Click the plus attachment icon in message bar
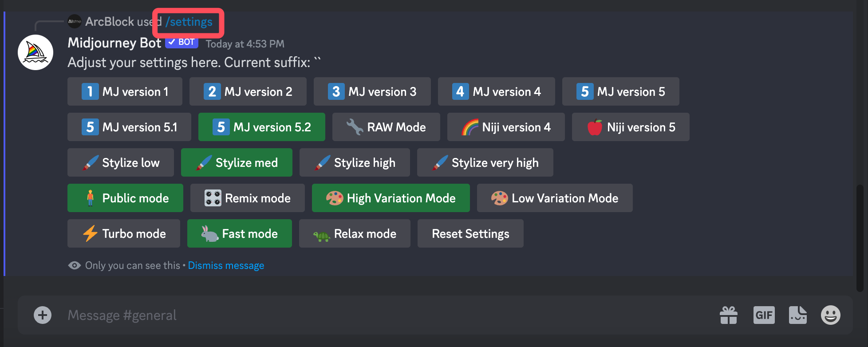This screenshot has height=347, width=868. click(x=43, y=315)
